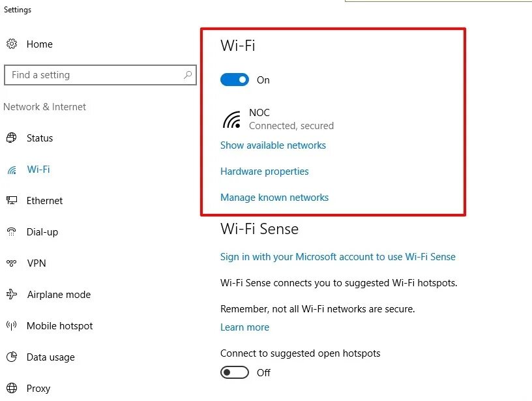Show available networks

(273, 145)
